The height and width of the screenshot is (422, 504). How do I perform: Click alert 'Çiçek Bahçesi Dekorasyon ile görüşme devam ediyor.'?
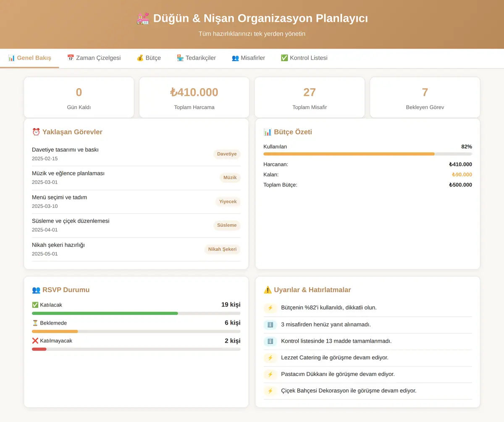(349, 391)
